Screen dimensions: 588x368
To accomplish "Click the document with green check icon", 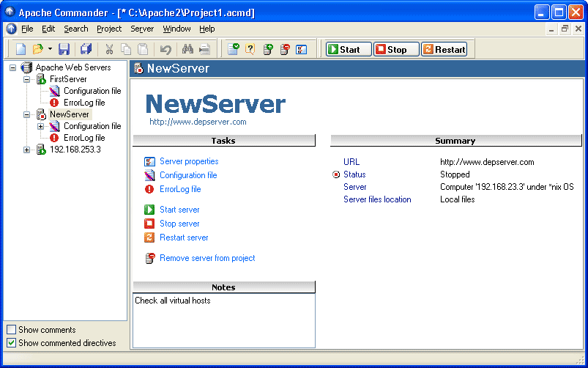I will 234,49.
